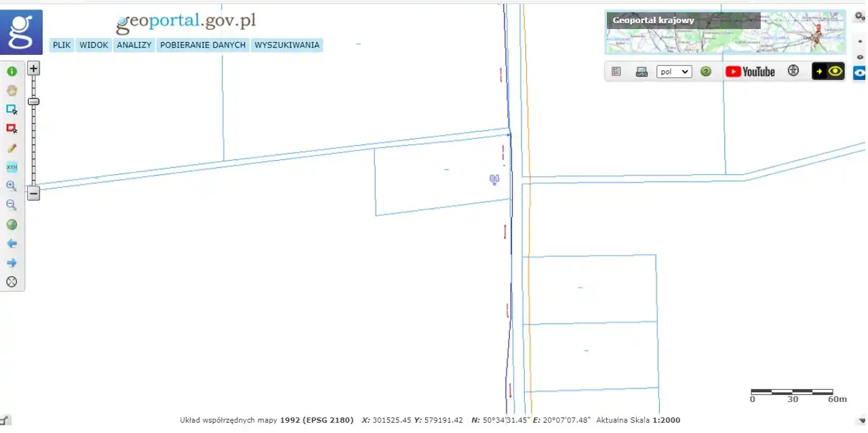Open the settings gears panel
868x433 pixels.
[x=860, y=16]
